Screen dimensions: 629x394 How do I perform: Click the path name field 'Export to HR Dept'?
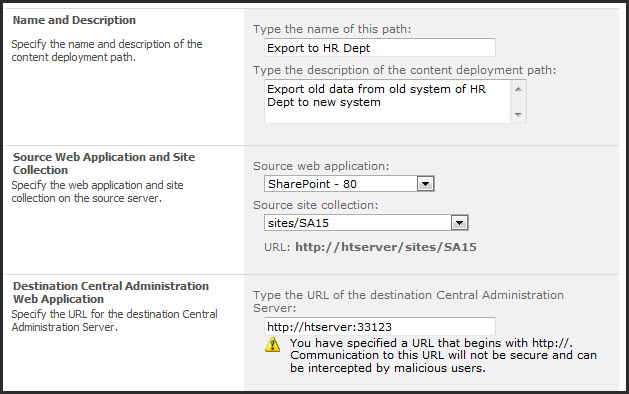(x=379, y=48)
